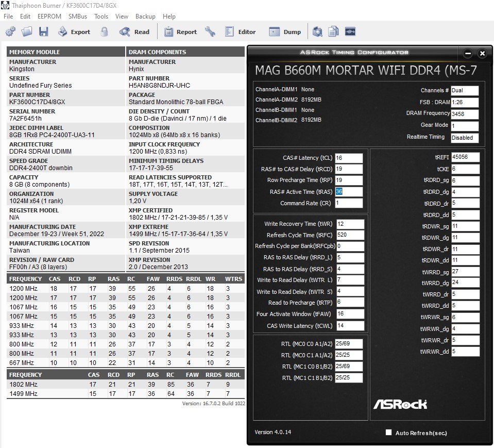
Task: Click the tRFCpb field showing 0
Action: click(350, 246)
